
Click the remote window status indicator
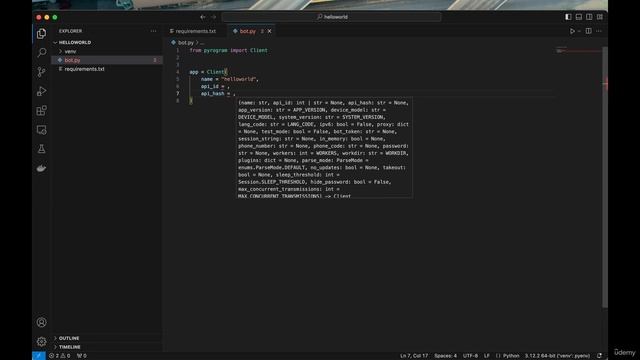click(x=39, y=356)
